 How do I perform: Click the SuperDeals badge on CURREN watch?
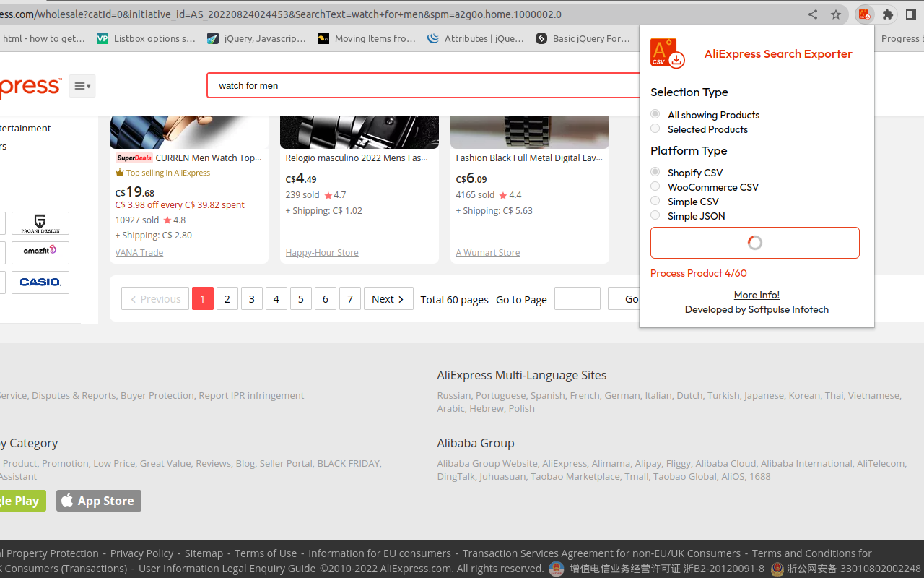pos(134,158)
